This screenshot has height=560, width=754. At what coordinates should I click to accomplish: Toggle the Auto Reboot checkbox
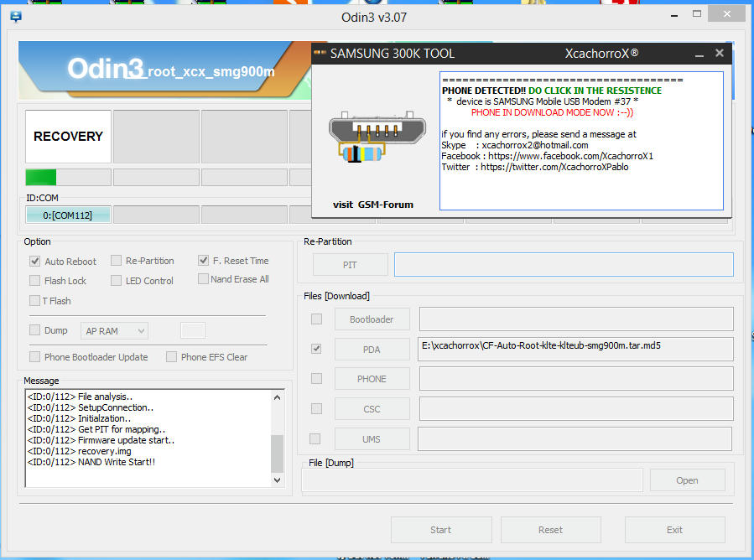click(34, 261)
